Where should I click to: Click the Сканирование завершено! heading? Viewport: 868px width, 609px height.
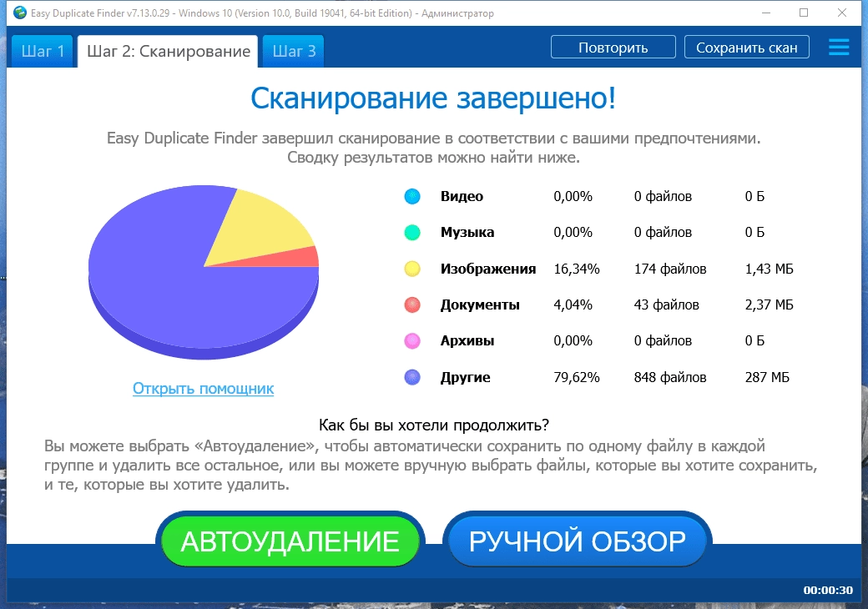433,98
